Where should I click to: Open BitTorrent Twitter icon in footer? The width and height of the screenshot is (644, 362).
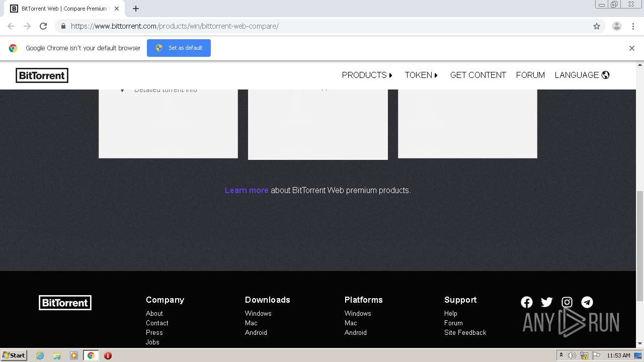coord(547,302)
